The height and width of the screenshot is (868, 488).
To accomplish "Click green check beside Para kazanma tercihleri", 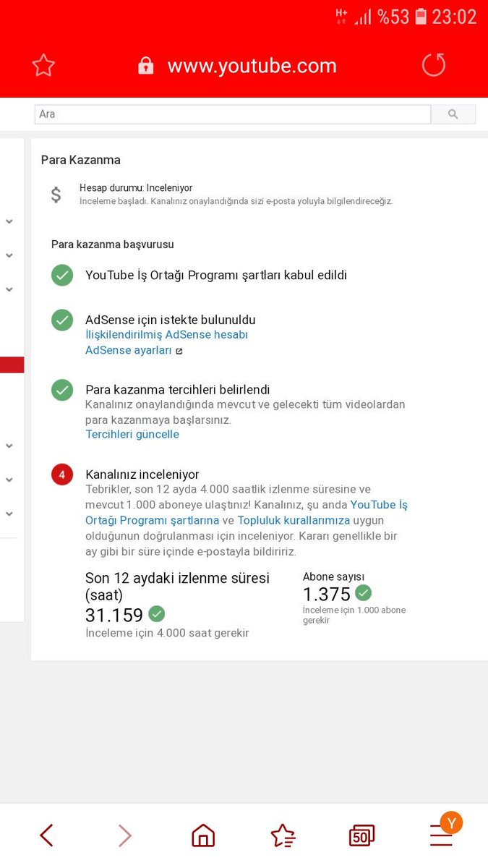I will coord(62,390).
